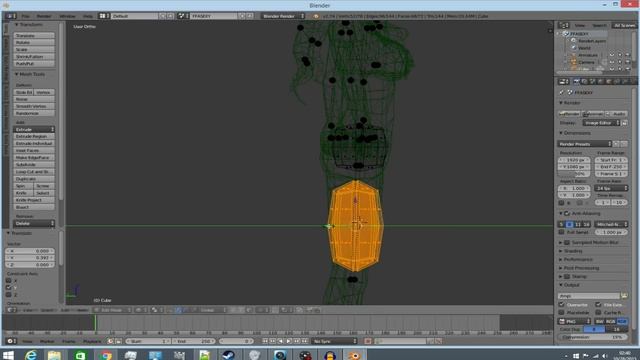Click the timeline Start frame field
This screenshot has width=640, height=360.
[148, 341]
